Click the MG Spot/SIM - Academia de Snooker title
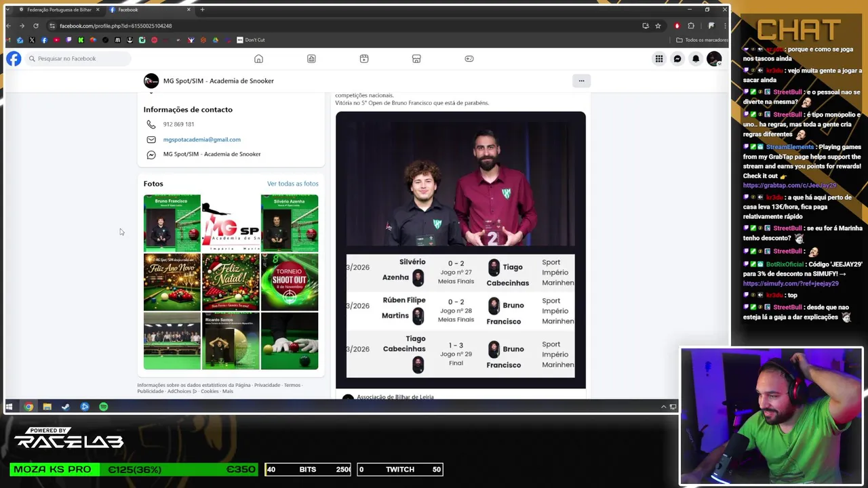The image size is (868, 488). tap(218, 81)
